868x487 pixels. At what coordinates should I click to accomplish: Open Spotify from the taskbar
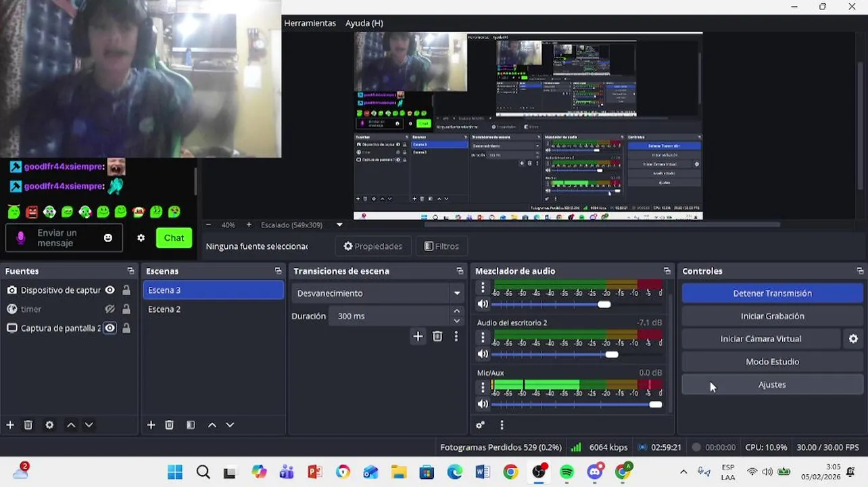pyautogui.click(x=566, y=471)
